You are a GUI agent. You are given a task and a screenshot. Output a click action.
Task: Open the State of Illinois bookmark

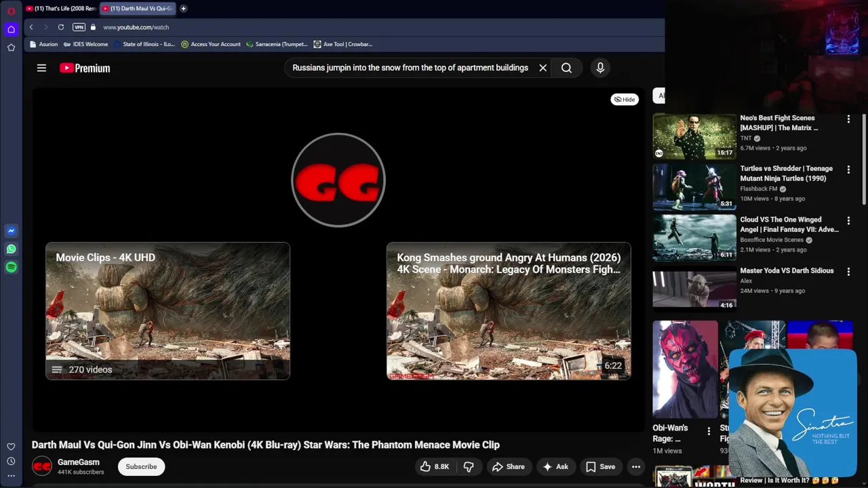pyautogui.click(x=144, y=44)
